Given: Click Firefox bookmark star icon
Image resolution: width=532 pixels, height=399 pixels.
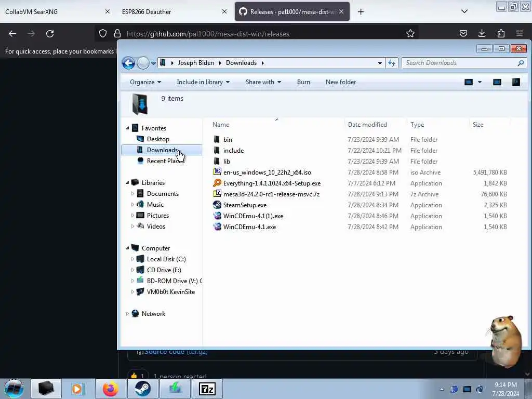Looking at the screenshot, I should click(x=410, y=33).
